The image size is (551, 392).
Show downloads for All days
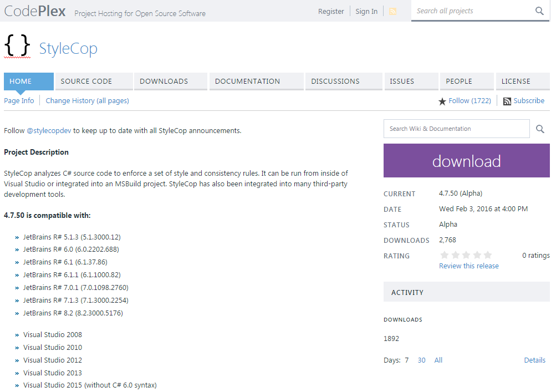click(x=438, y=360)
